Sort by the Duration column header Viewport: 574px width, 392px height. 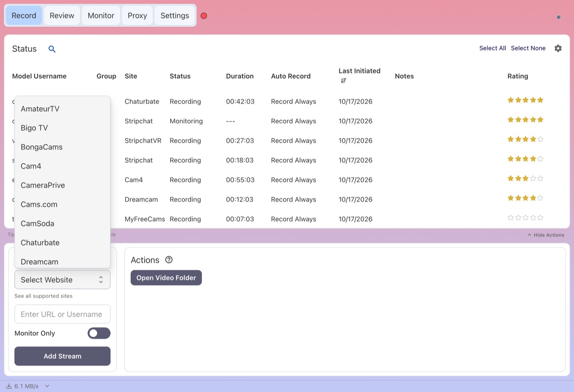click(x=240, y=76)
